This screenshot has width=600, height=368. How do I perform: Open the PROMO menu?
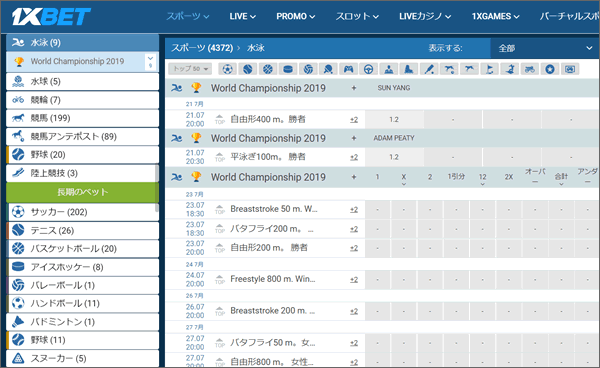tap(295, 16)
